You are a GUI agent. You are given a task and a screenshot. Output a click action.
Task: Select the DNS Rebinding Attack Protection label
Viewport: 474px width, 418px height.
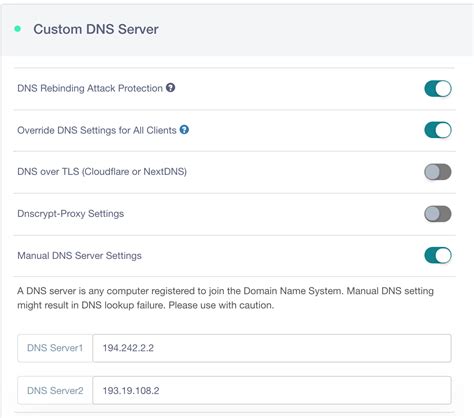tap(90, 88)
